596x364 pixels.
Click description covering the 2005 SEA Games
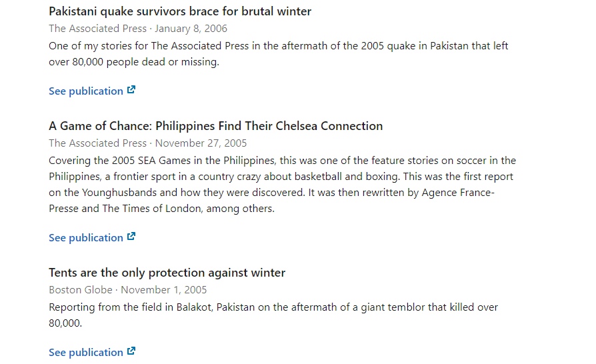[282, 184]
